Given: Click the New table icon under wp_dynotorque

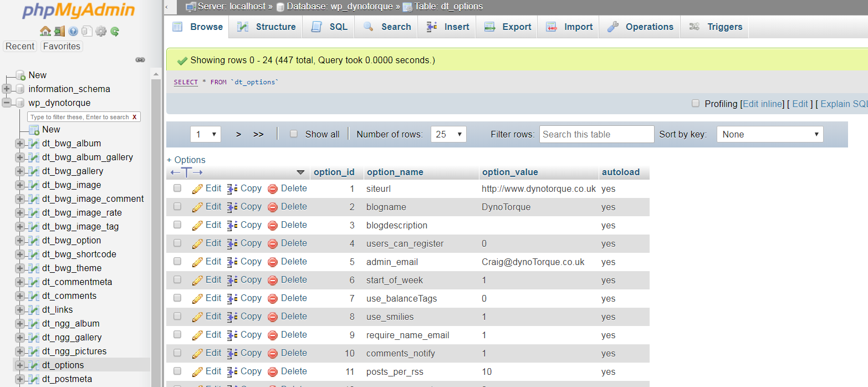Looking at the screenshot, I should coord(34,129).
